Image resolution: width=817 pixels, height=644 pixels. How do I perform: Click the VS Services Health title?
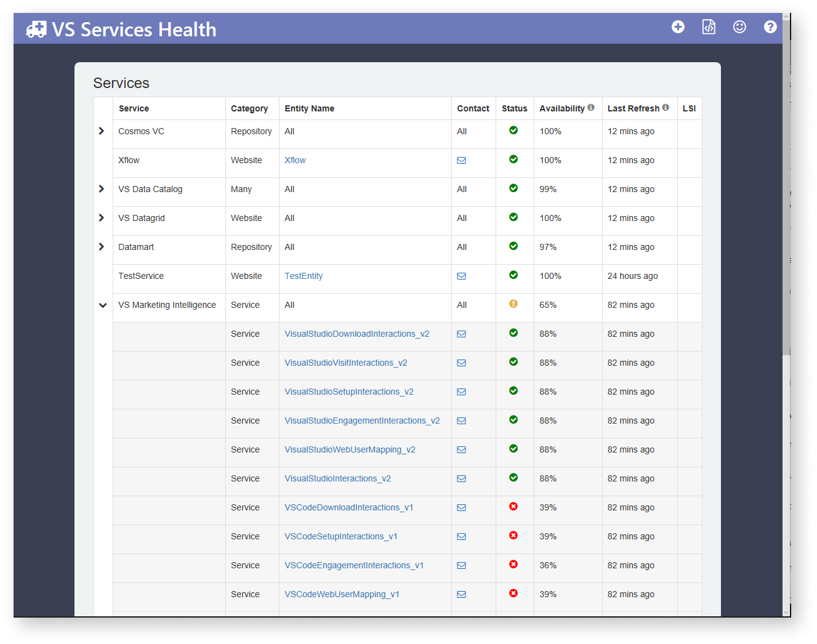click(x=134, y=29)
